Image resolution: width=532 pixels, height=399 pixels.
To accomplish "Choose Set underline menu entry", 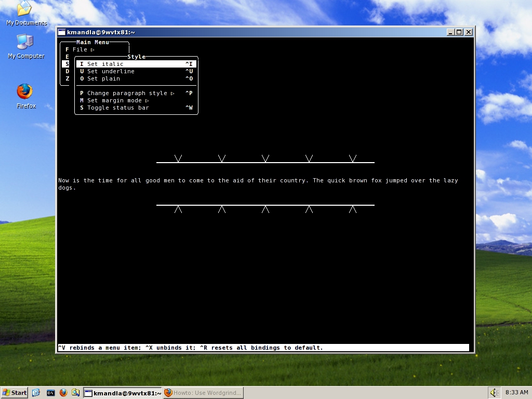I will [136, 71].
